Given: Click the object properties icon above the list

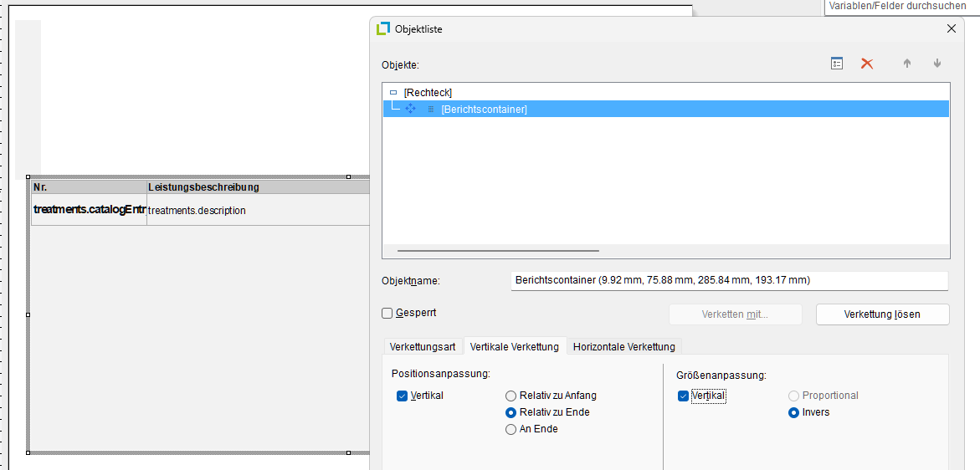Looking at the screenshot, I should click(x=836, y=64).
